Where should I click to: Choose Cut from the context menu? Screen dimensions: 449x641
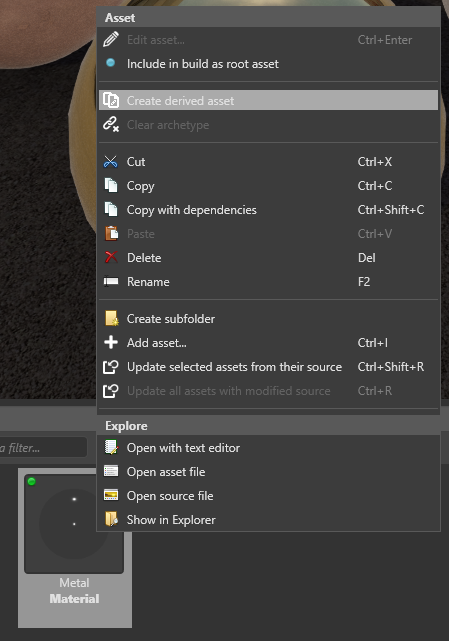click(x=268, y=161)
